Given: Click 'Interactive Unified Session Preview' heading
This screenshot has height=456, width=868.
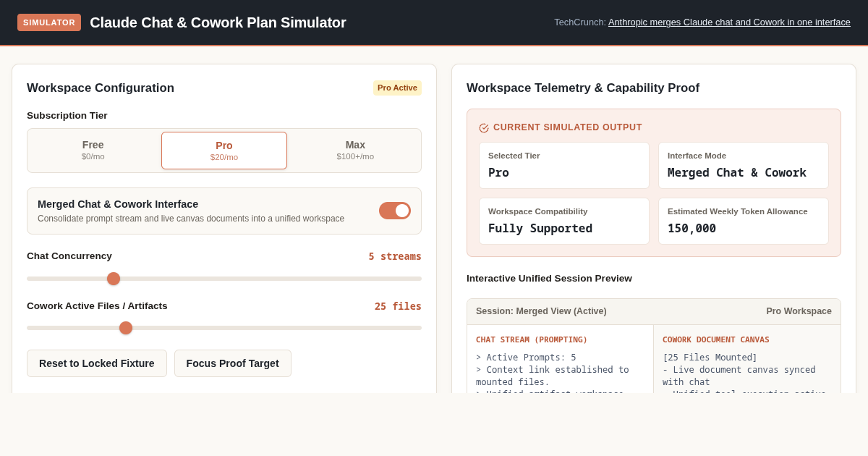Looking at the screenshot, I should pyautogui.click(x=549, y=279).
